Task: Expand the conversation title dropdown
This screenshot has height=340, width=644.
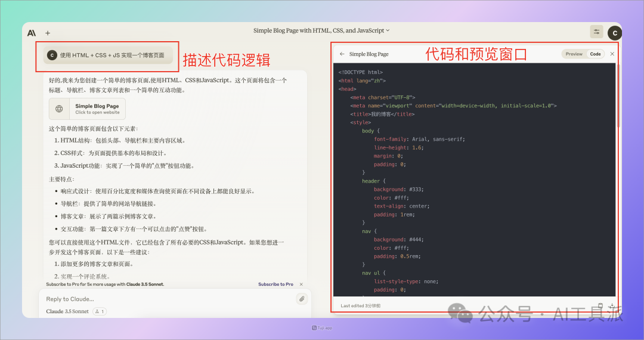Action: coord(388,30)
